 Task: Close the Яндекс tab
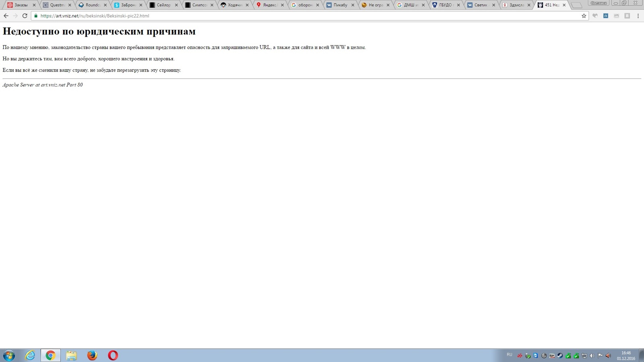[283, 5]
